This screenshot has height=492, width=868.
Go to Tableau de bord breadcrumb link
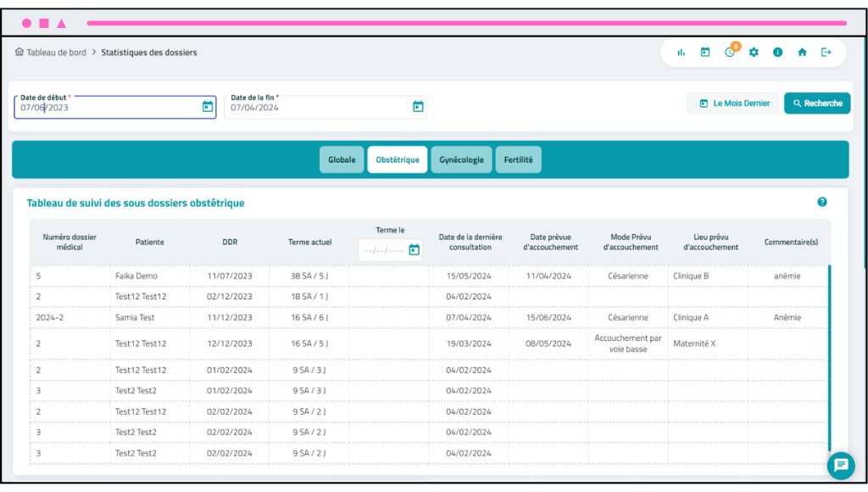[x=57, y=53]
